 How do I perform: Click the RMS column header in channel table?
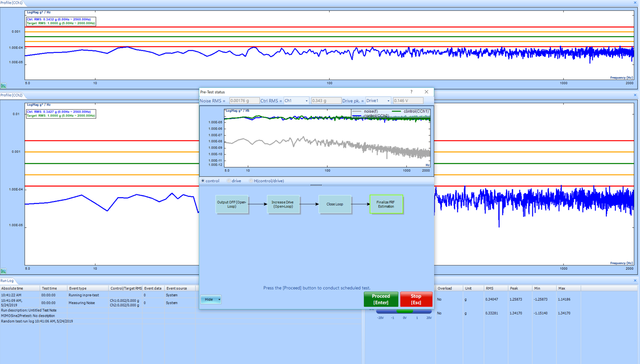click(x=496, y=288)
